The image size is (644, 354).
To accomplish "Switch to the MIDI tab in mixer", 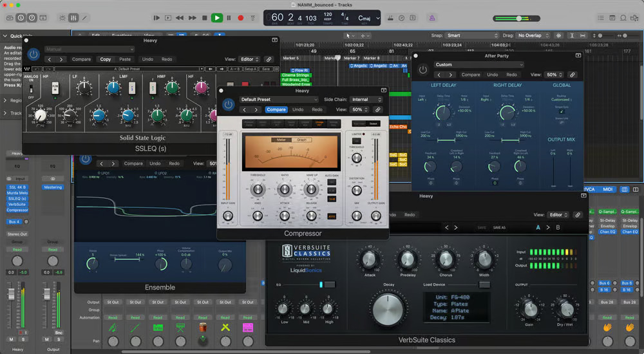I will (x=608, y=189).
